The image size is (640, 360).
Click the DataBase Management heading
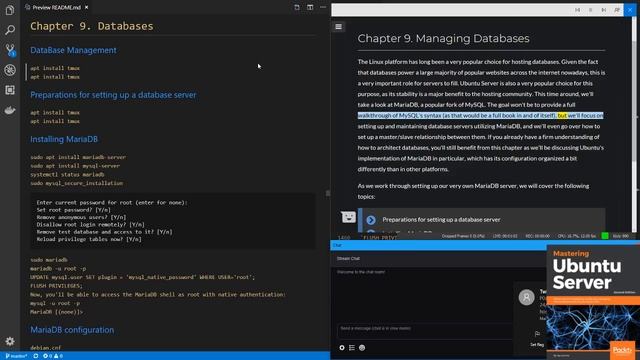(x=73, y=50)
